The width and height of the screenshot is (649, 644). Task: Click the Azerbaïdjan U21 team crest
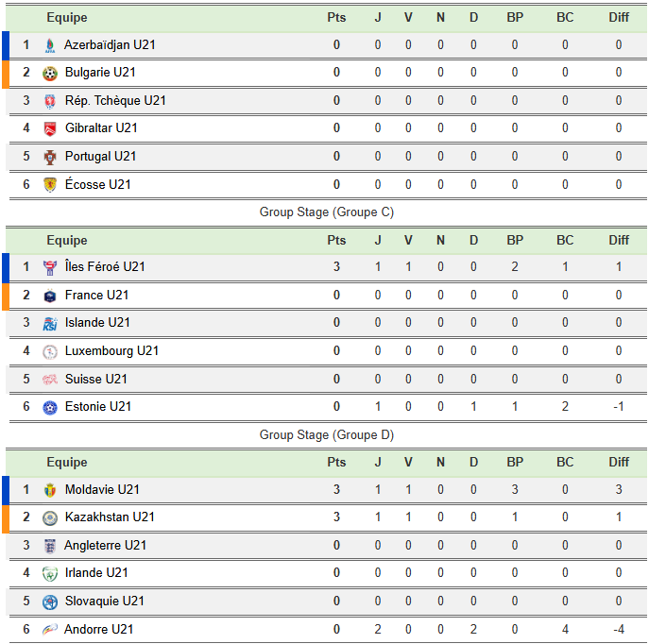tap(50, 44)
